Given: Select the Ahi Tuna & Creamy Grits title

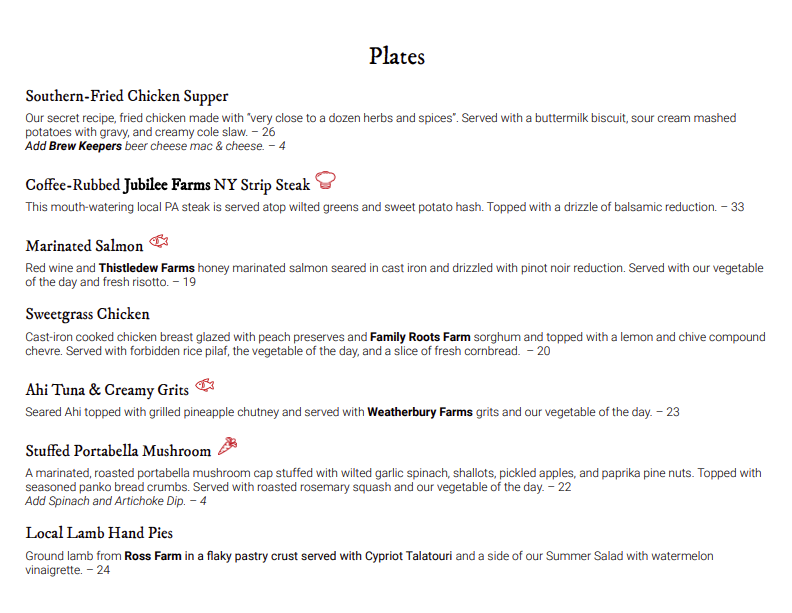Looking at the screenshot, I should [106, 390].
